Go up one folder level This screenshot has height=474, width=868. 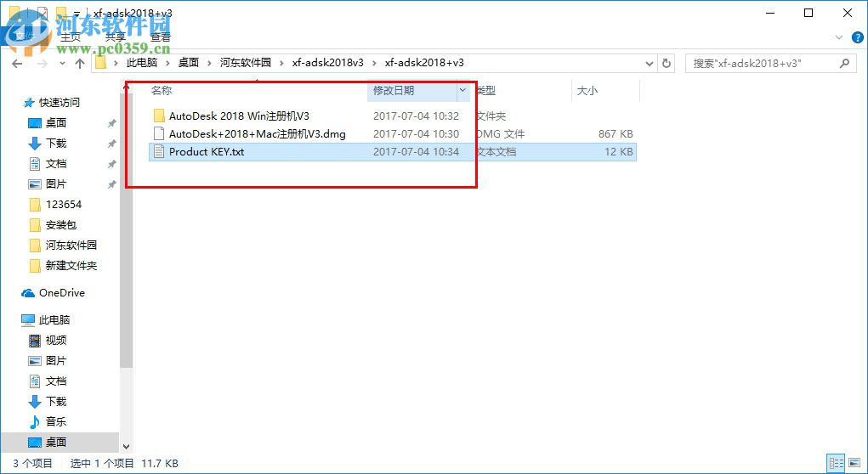click(80, 64)
